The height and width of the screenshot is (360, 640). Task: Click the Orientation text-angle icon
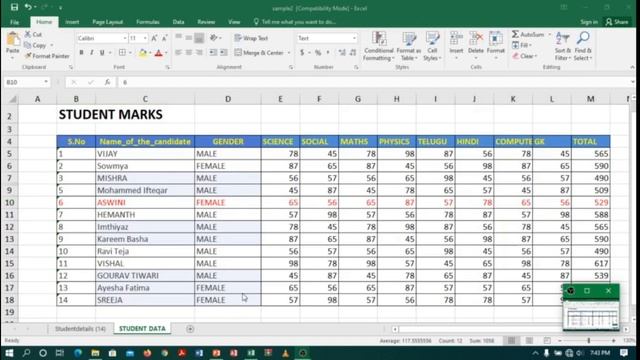click(213, 38)
